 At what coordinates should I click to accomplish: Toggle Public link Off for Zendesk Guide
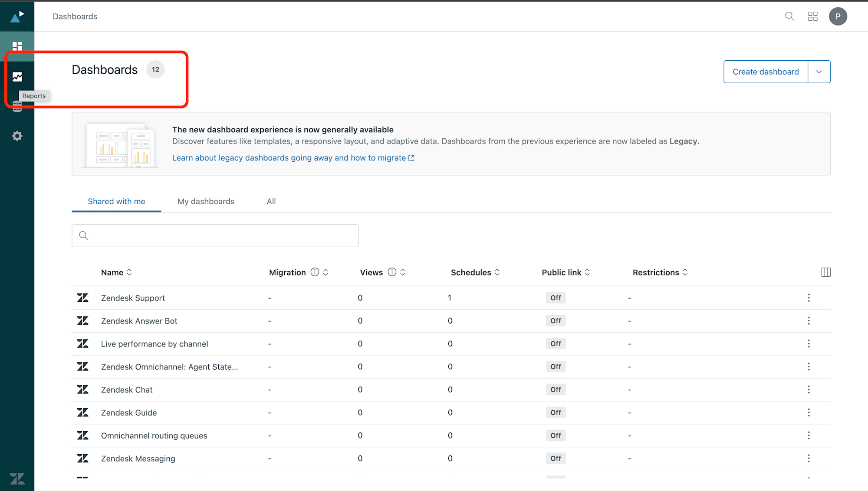pyautogui.click(x=555, y=412)
